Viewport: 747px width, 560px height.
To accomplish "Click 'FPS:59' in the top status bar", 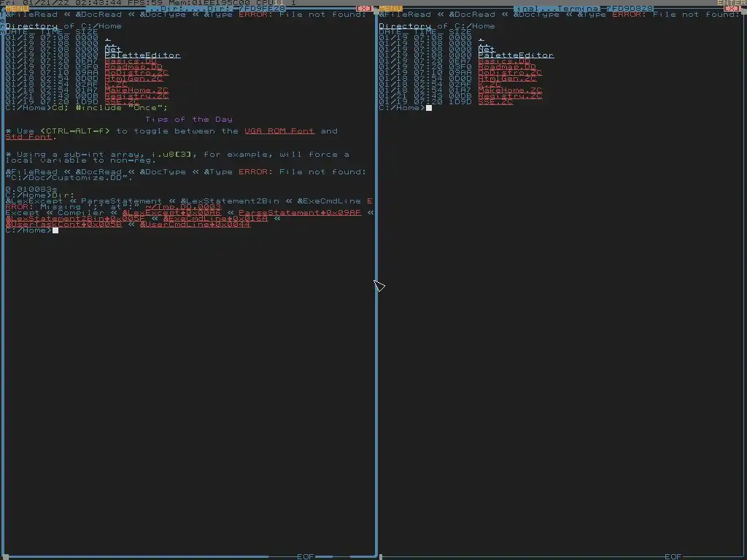I will click(145, 3).
